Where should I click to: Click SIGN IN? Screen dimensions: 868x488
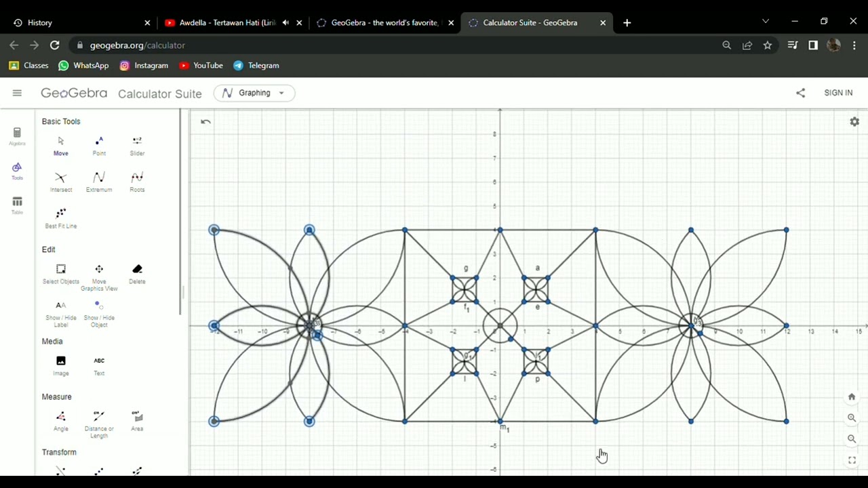(838, 93)
